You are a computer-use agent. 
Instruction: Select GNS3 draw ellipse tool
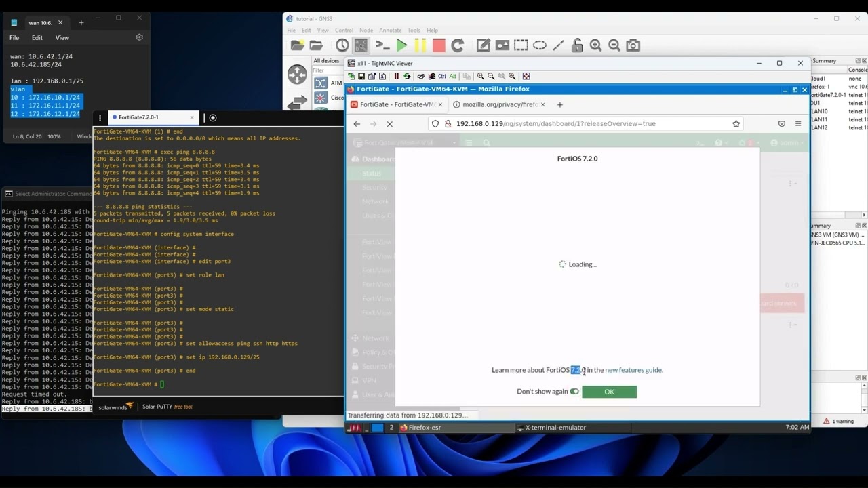coord(540,45)
